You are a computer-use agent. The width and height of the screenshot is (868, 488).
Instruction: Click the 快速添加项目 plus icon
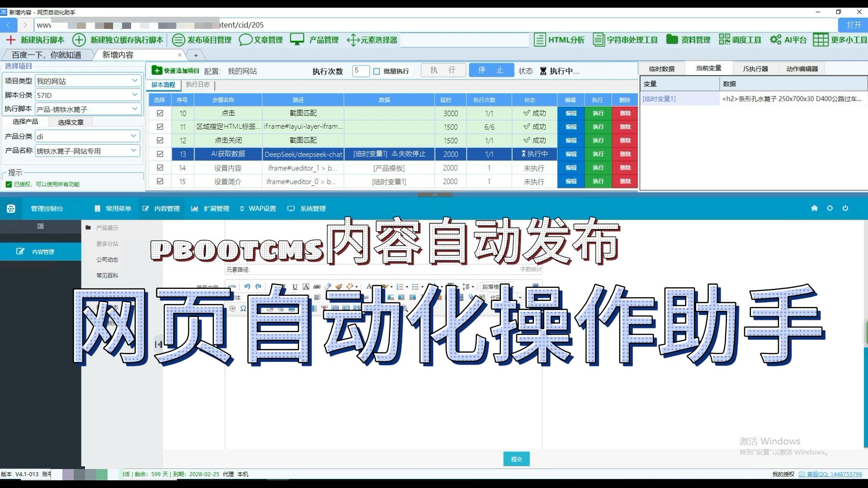coord(157,70)
